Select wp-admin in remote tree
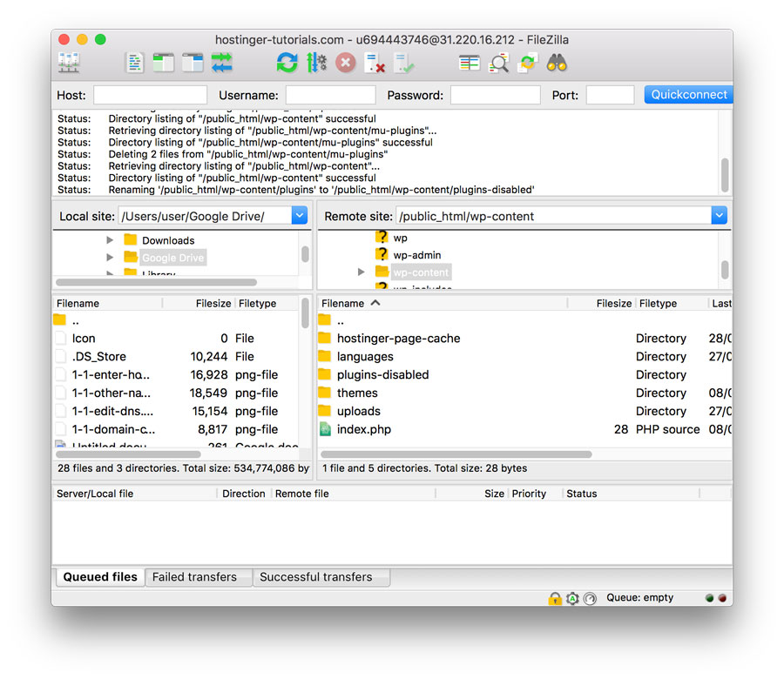The height and width of the screenshot is (679, 784). 417,255
